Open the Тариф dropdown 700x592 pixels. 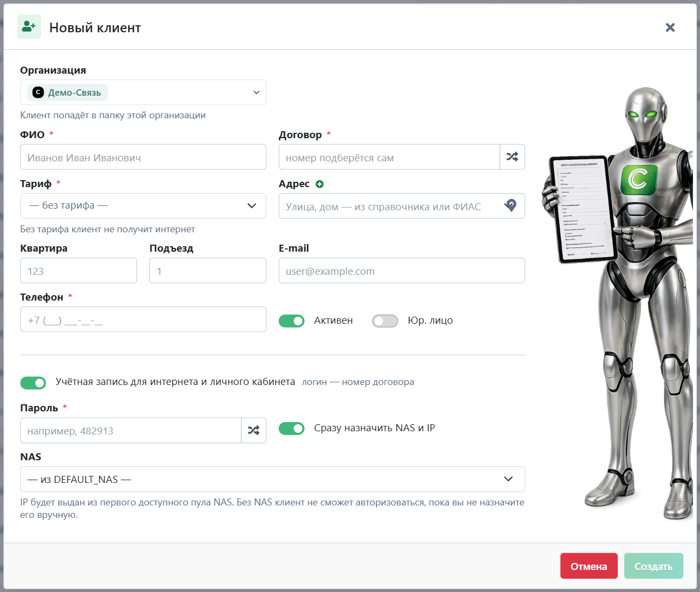(x=143, y=206)
